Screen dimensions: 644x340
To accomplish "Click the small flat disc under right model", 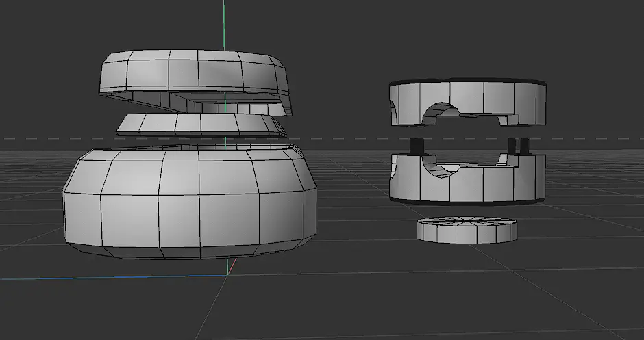I will (466, 234).
